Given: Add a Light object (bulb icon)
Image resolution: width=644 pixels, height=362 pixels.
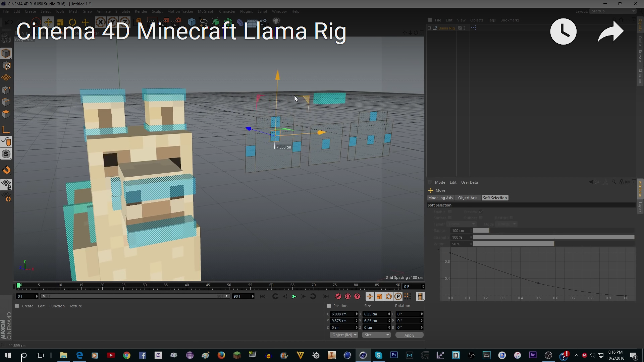Looking at the screenshot, I should point(276,22).
